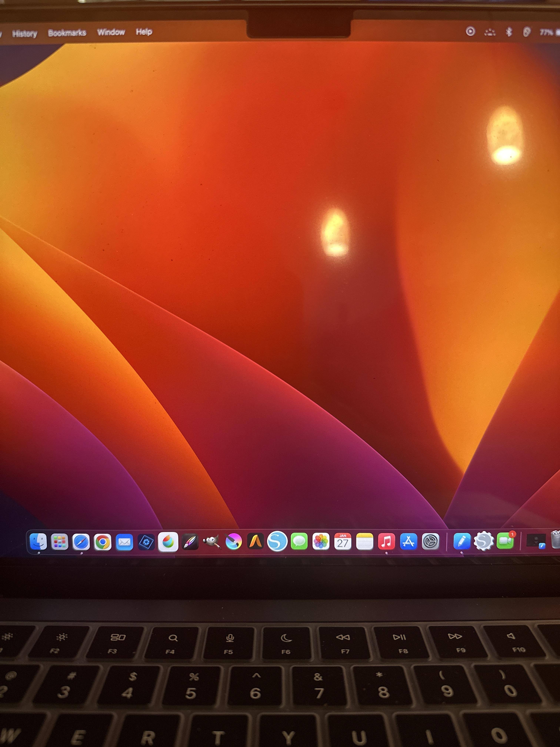560x747 pixels.
Task: Launch the Music app
Action: pos(386,541)
